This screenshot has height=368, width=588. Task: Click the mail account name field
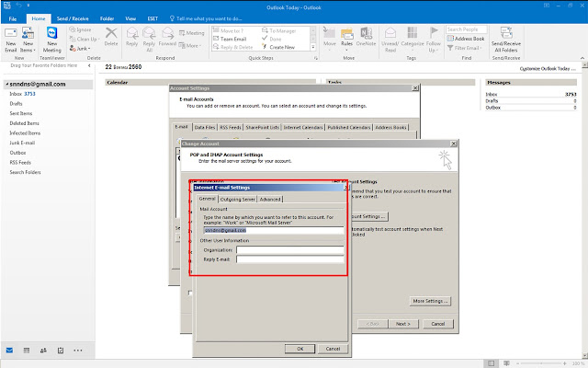tap(274, 230)
